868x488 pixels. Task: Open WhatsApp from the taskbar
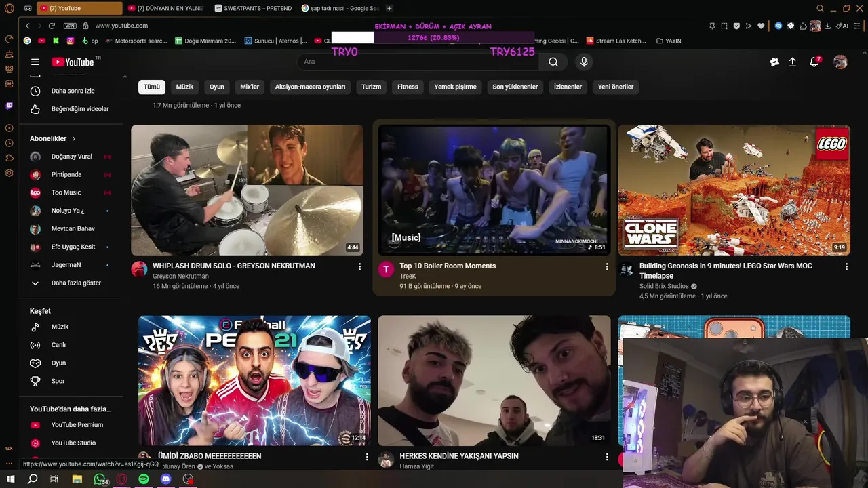pos(100,479)
